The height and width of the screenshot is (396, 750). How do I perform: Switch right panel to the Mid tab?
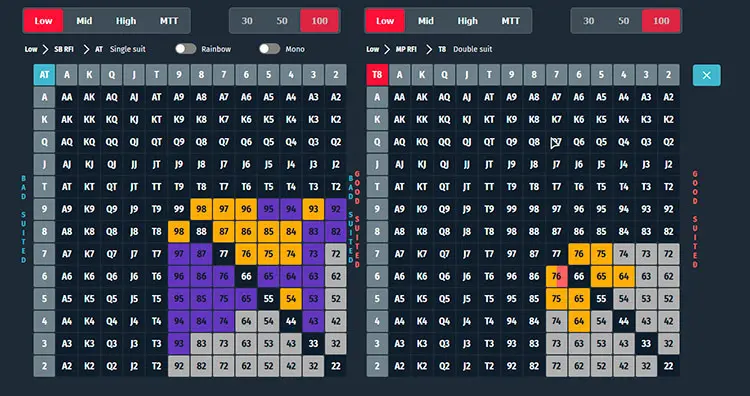pyautogui.click(x=426, y=21)
